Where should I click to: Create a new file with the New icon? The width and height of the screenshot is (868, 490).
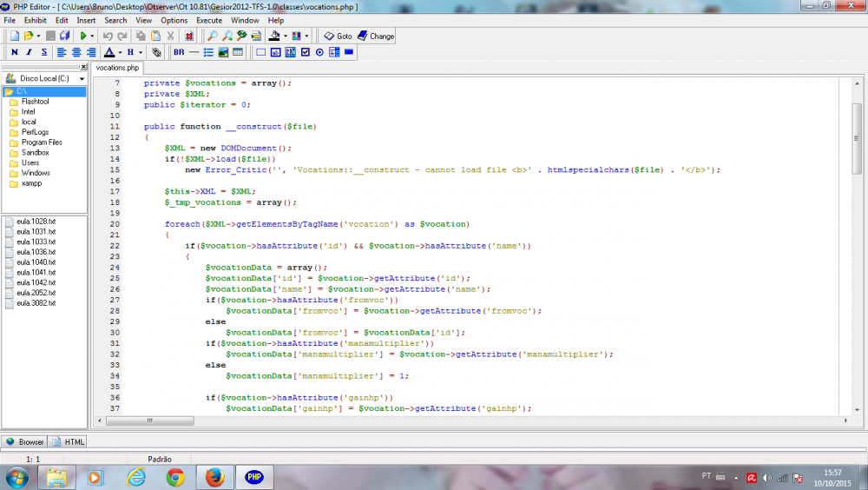tap(15, 36)
